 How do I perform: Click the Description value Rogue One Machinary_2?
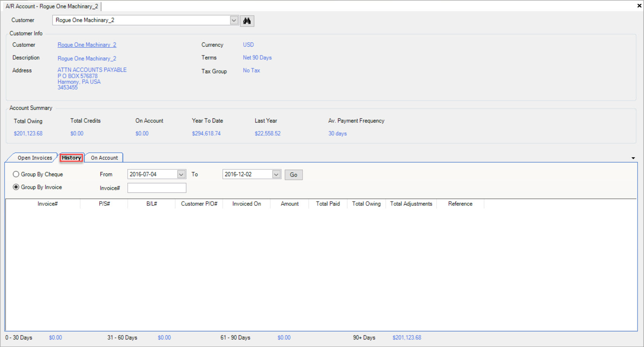click(x=87, y=58)
